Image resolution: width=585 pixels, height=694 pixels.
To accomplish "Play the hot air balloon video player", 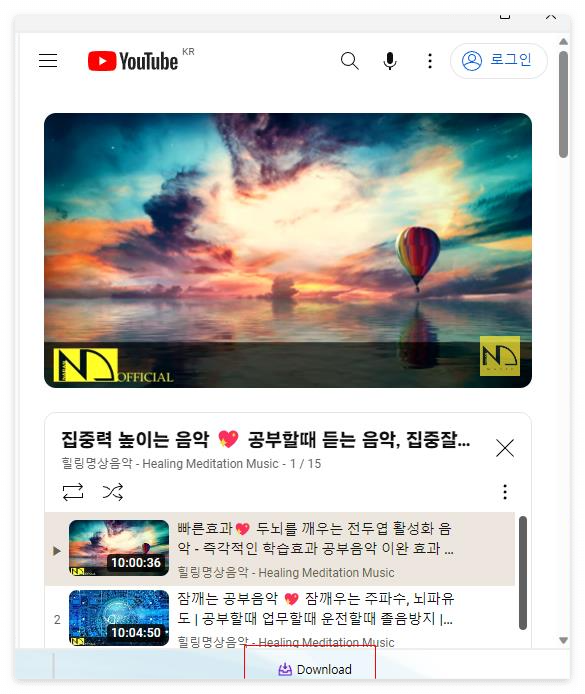I will 288,251.
